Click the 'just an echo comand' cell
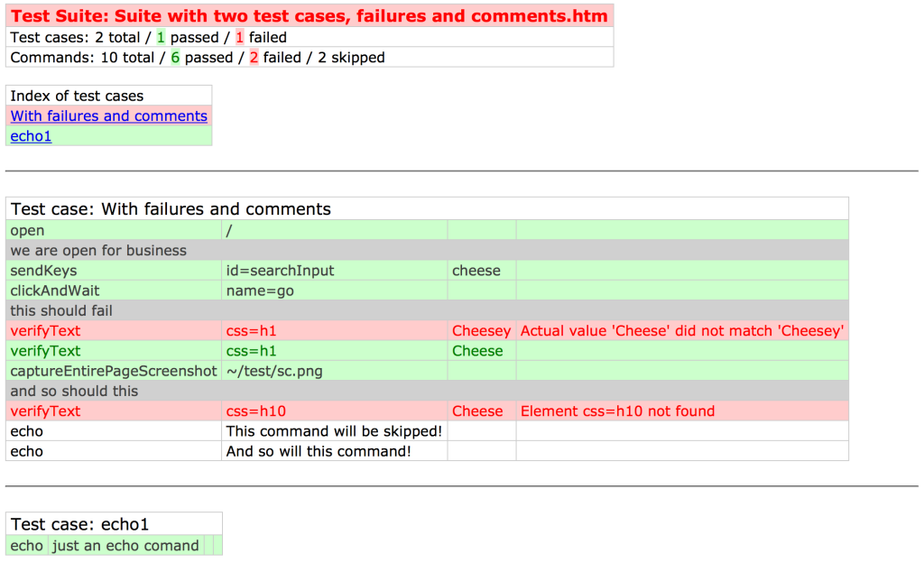The width and height of the screenshot is (924, 572). [x=125, y=546]
